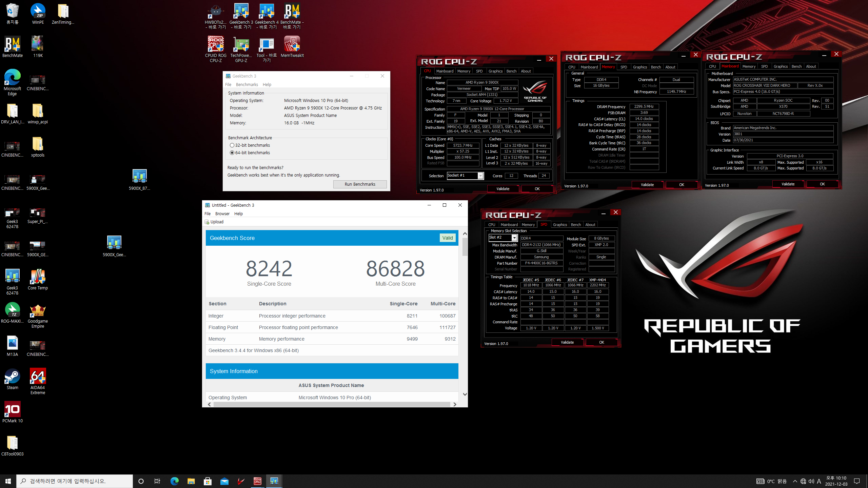This screenshot has height=488, width=868.
Task: Open Graphics tab in Mainboard CPU-Z window
Action: pos(781,66)
